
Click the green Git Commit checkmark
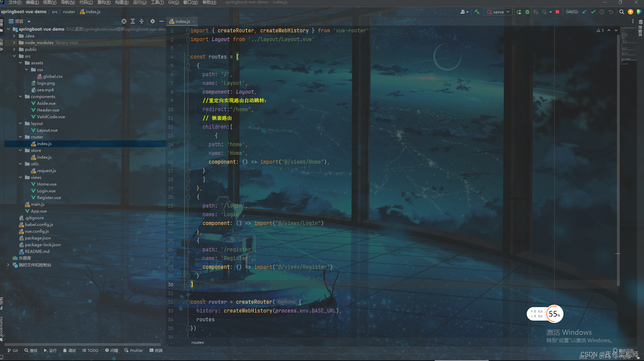593,12
